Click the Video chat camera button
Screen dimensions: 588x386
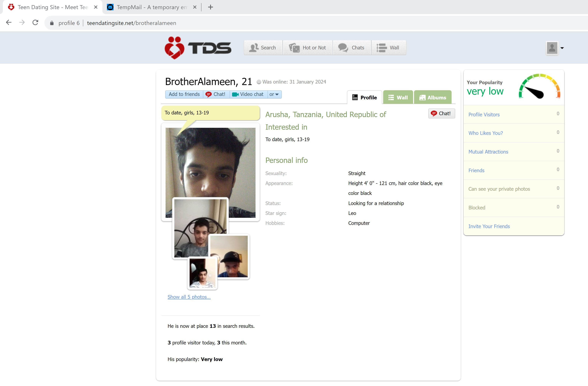coord(248,94)
